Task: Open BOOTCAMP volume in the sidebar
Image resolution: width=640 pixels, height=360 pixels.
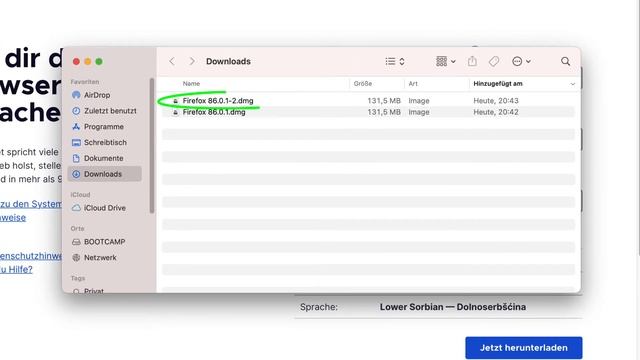Action: [x=105, y=242]
